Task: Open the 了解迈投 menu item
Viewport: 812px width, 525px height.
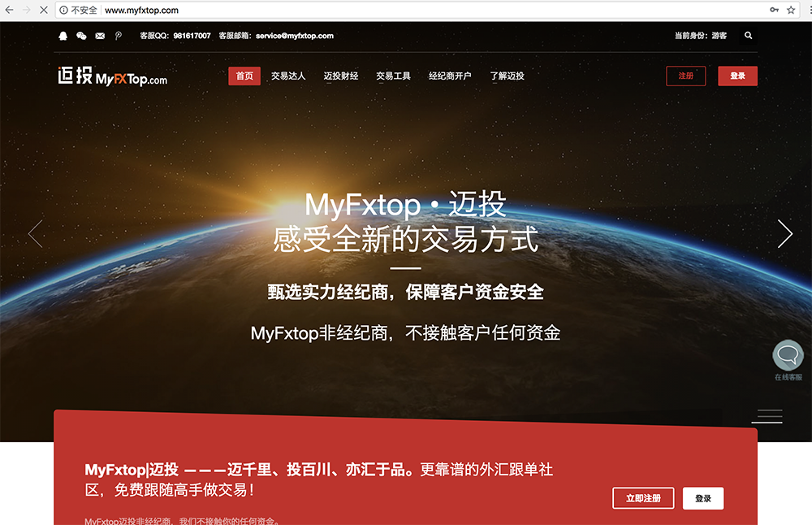Action: click(507, 76)
